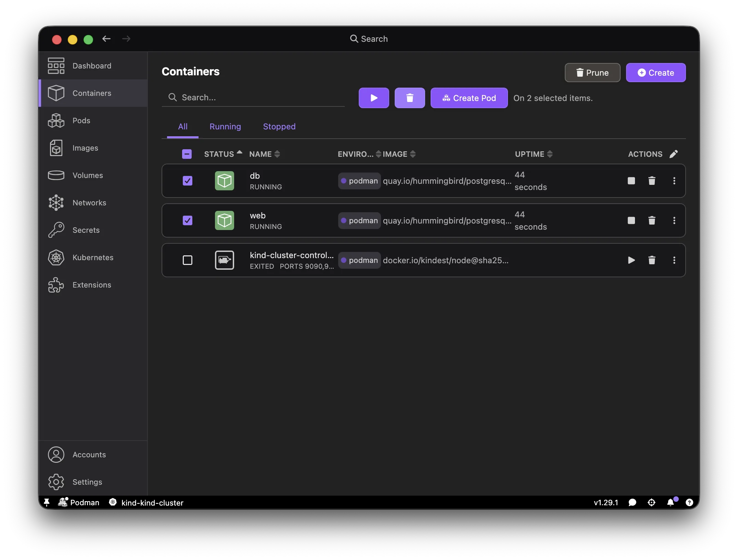738x560 pixels.
Task: Select Containers in the sidebar
Action: click(x=93, y=93)
